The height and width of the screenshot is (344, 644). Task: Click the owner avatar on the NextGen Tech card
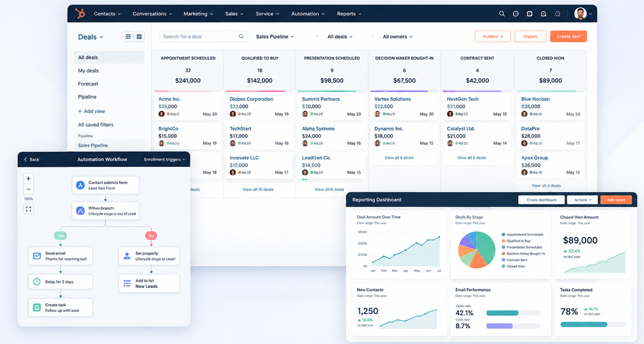point(450,114)
